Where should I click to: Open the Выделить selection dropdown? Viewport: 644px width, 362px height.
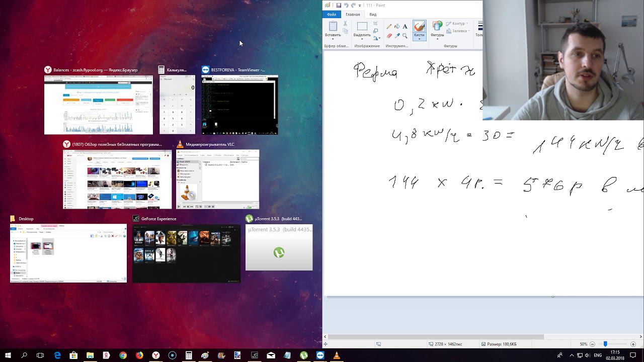pos(362,39)
